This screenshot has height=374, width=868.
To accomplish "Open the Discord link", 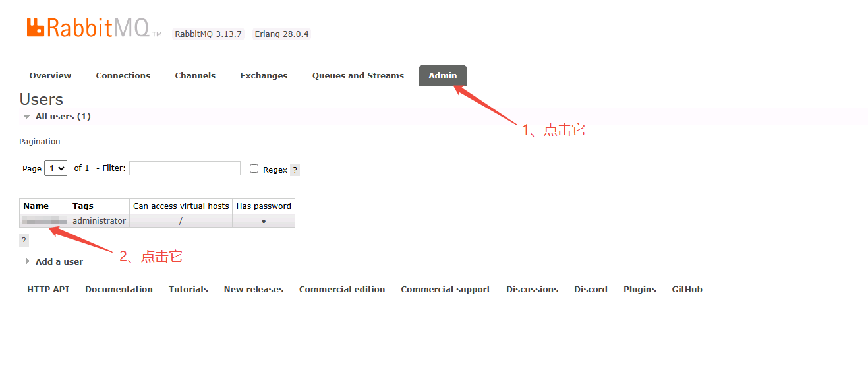I will [x=591, y=289].
